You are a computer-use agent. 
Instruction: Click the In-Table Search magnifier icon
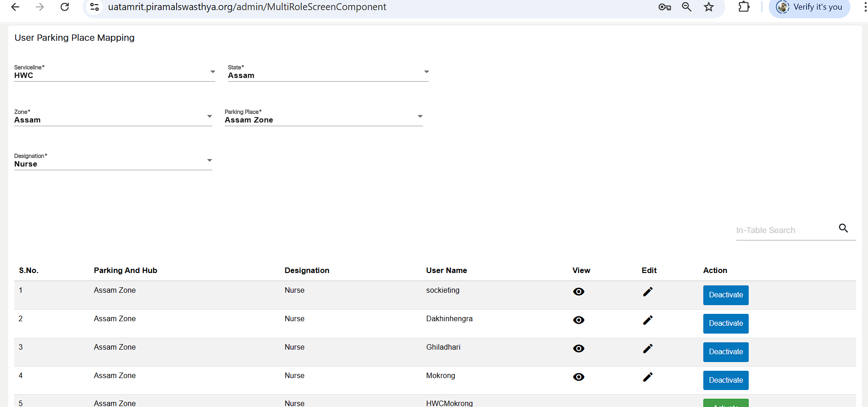(x=843, y=228)
